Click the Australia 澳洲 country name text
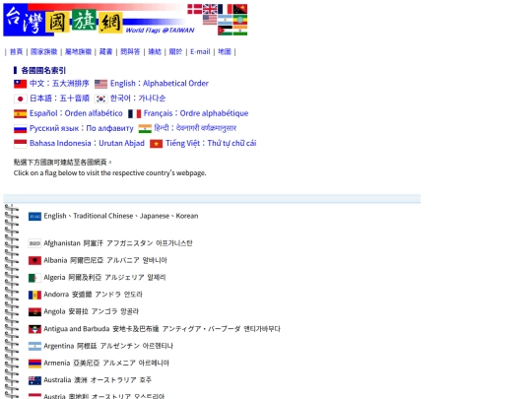 tap(98, 380)
